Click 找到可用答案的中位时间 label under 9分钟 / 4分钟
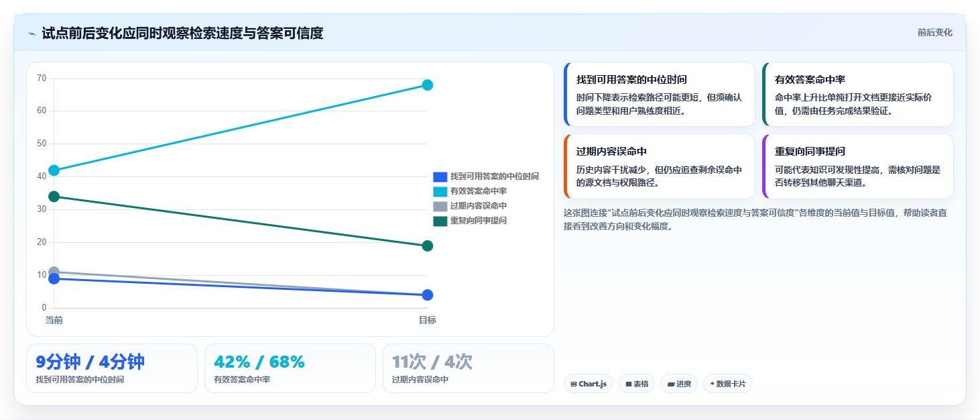Screen dimensions: 980x420 80,380
